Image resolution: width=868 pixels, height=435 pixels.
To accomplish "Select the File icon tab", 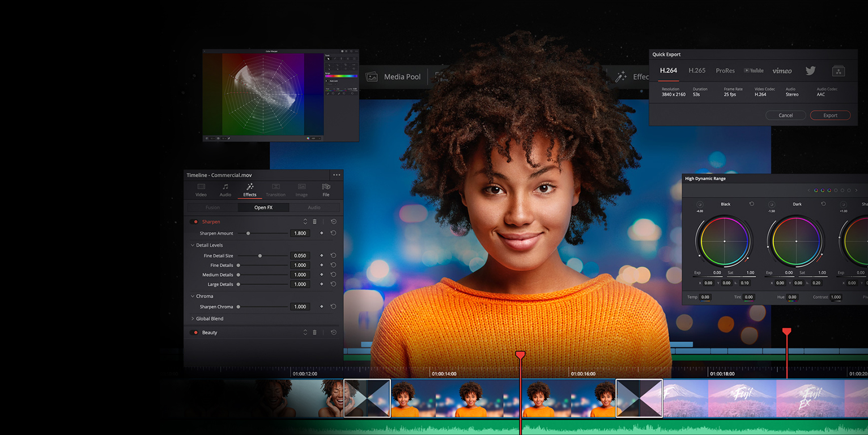I will click(326, 187).
